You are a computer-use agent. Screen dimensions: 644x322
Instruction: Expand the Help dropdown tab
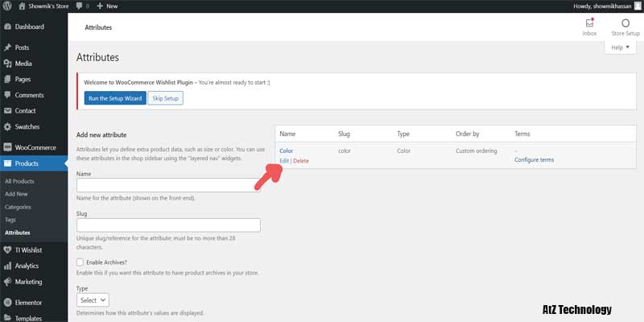coord(621,47)
